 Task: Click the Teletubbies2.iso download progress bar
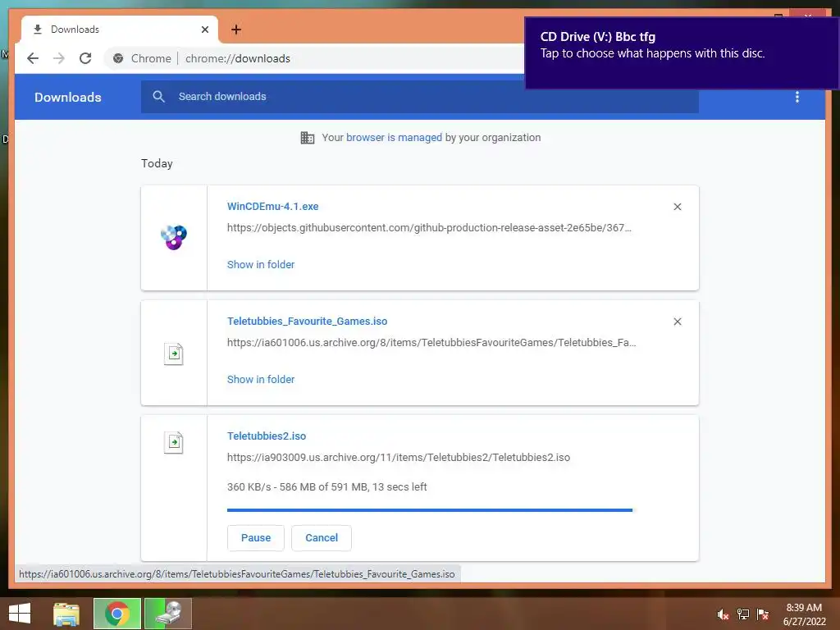pos(430,510)
